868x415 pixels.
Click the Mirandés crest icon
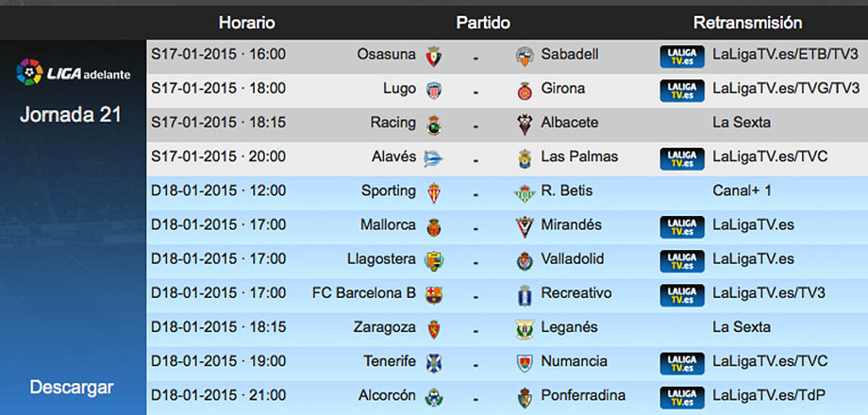pyautogui.click(x=525, y=226)
